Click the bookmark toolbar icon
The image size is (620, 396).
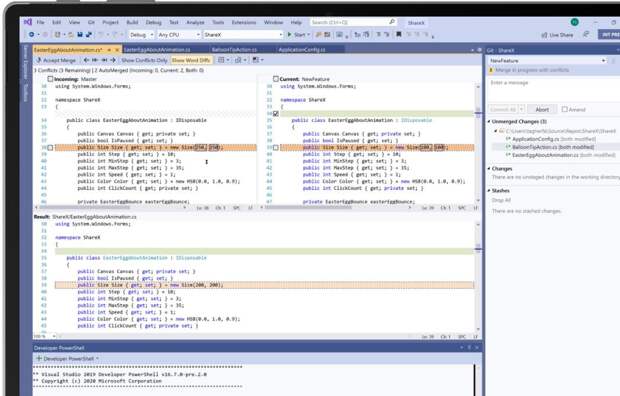point(399,34)
